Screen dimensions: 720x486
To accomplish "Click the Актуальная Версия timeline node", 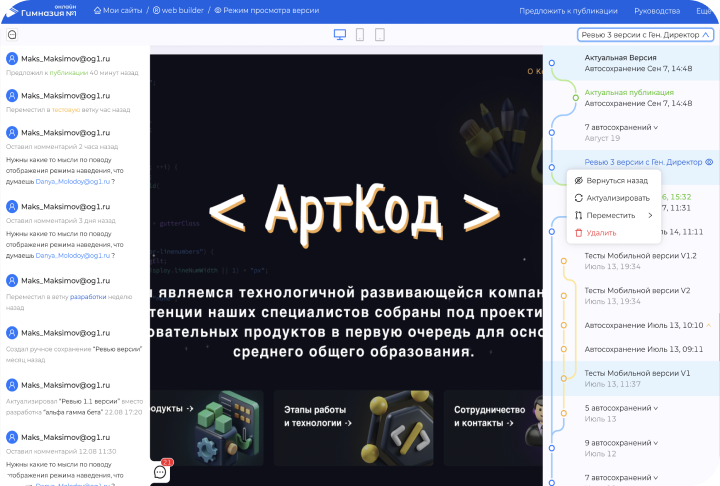I will click(x=552, y=63).
